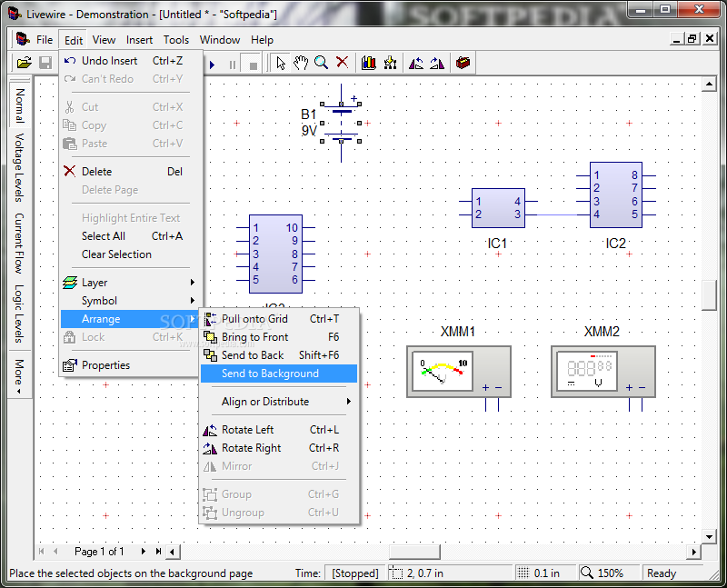Click the Pause simulation icon
This screenshot has height=588, width=727.
(x=233, y=65)
